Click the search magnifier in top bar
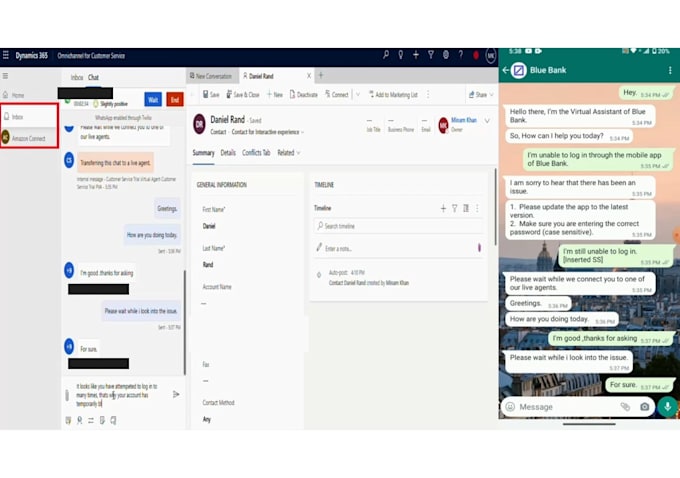This screenshot has width=680, height=478. [386, 55]
